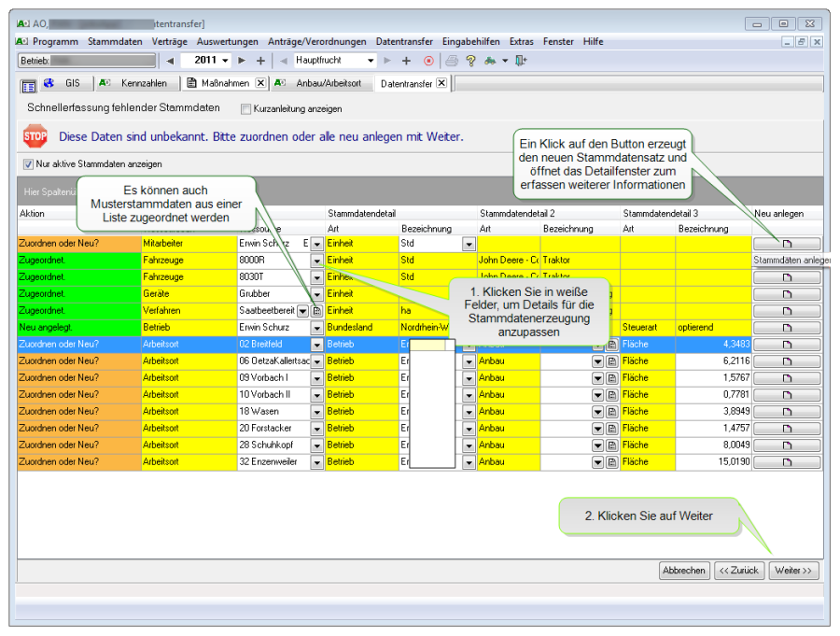Click list icon beside Saatbeetbereit row
Screen dimensions: 840x636
tap(316, 311)
